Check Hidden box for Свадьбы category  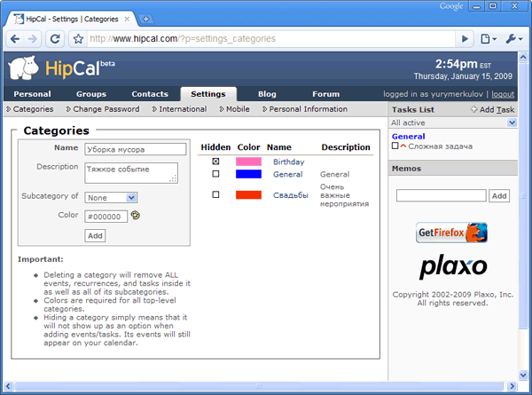pyautogui.click(x=215, y=194)
